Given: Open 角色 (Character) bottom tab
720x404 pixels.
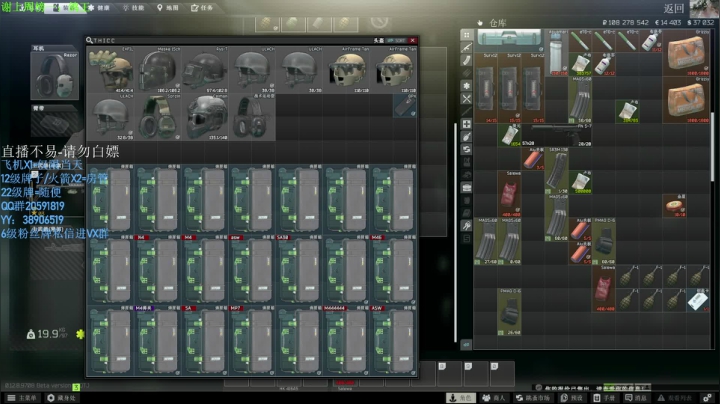Looking at the screenshot, I should point(462,398).
